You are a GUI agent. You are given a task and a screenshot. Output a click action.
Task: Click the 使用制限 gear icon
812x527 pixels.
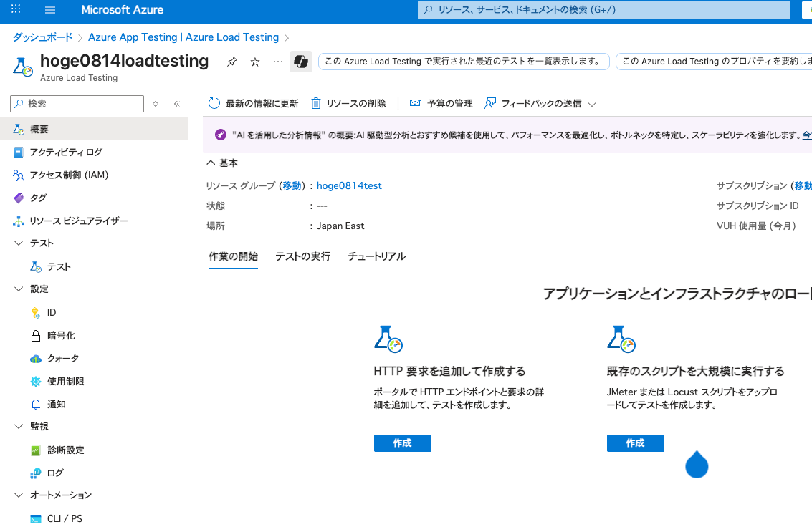pyautogui.click(x=36, y=382)
